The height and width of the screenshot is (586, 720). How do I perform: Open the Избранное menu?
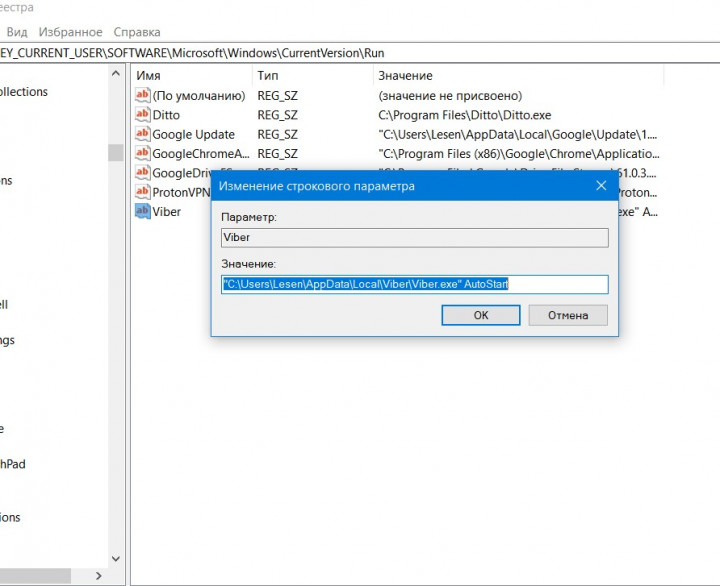[70, 32]
